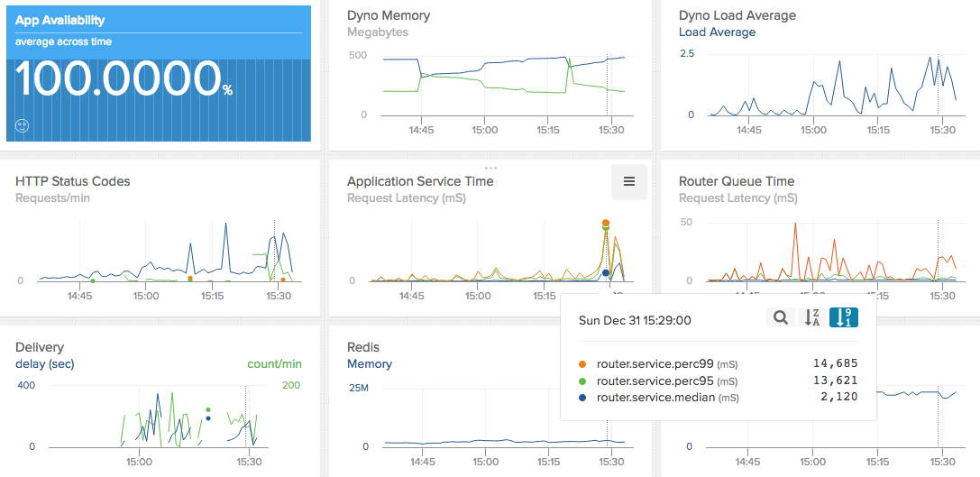Open the Router Queue Time chart title
This screenshot has height=477, width=980.
(737, 181)
